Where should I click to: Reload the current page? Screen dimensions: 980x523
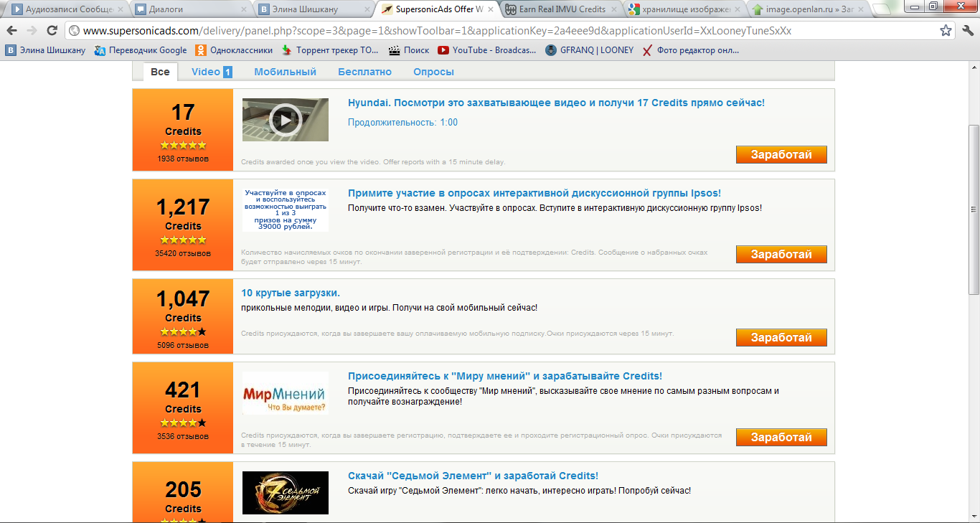(52, 31)
